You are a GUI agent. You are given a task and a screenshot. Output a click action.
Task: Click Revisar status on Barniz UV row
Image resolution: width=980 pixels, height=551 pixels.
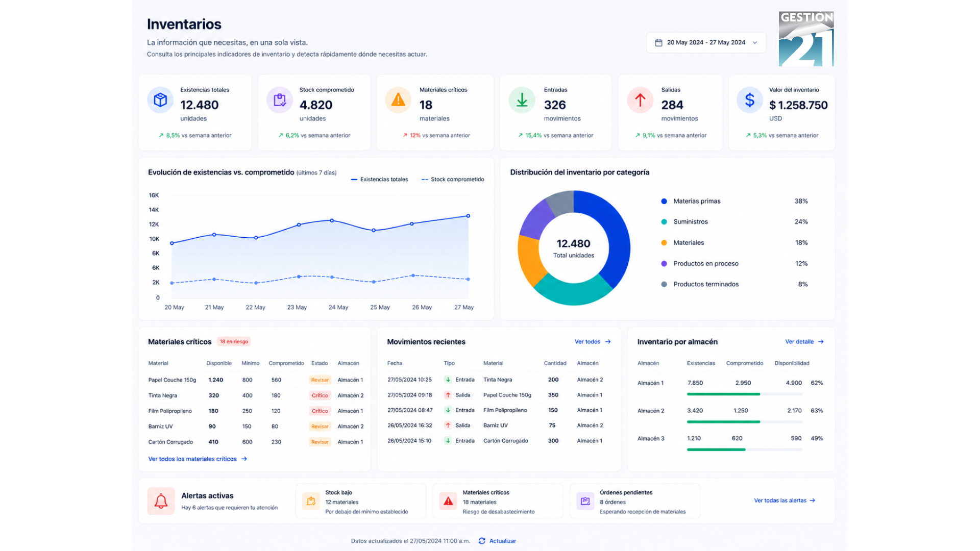320,427
